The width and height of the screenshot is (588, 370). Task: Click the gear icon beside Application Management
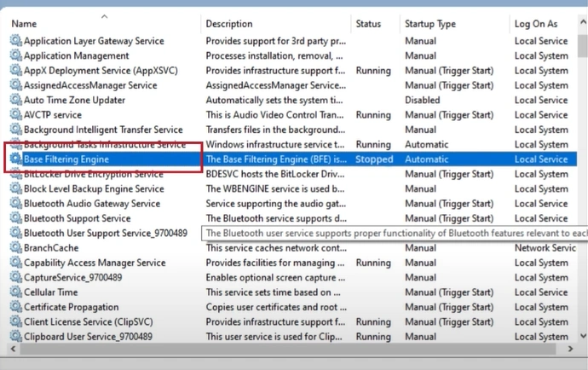tap(15, 55)
